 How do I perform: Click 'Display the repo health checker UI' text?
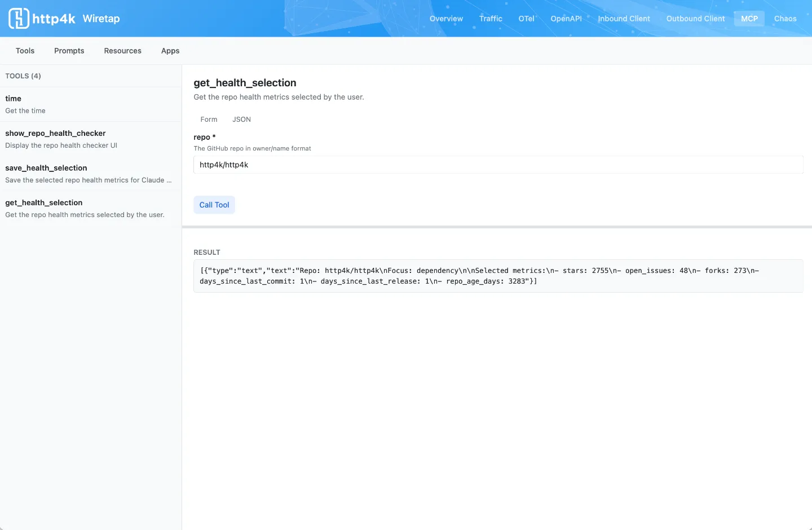click(61, 145)
